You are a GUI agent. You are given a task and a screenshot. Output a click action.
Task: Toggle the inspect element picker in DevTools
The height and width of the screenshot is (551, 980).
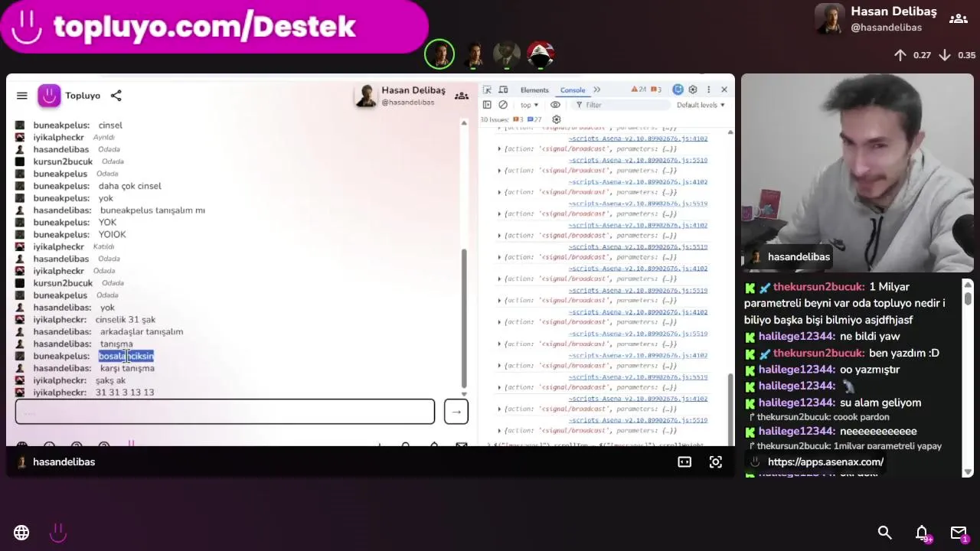pos(488,90)
